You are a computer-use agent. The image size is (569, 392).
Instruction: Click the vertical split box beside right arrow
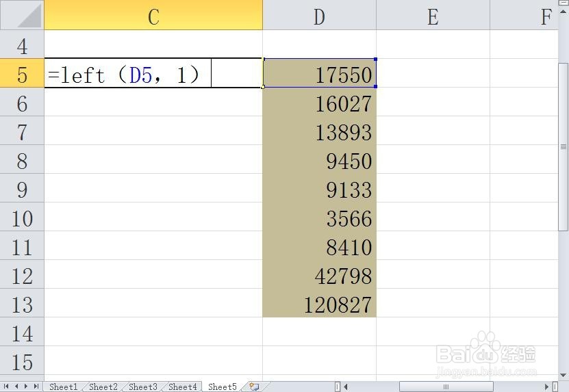[555, 387]
